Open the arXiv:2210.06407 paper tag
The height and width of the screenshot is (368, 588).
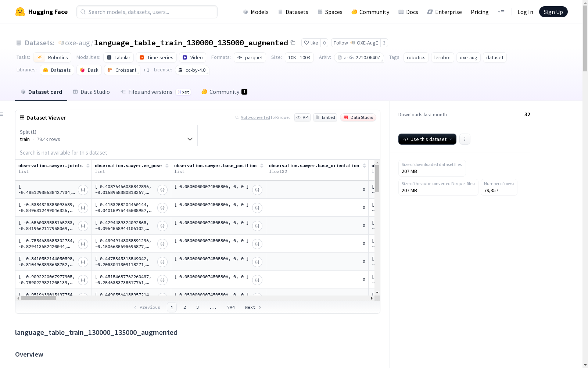[359, 57]
